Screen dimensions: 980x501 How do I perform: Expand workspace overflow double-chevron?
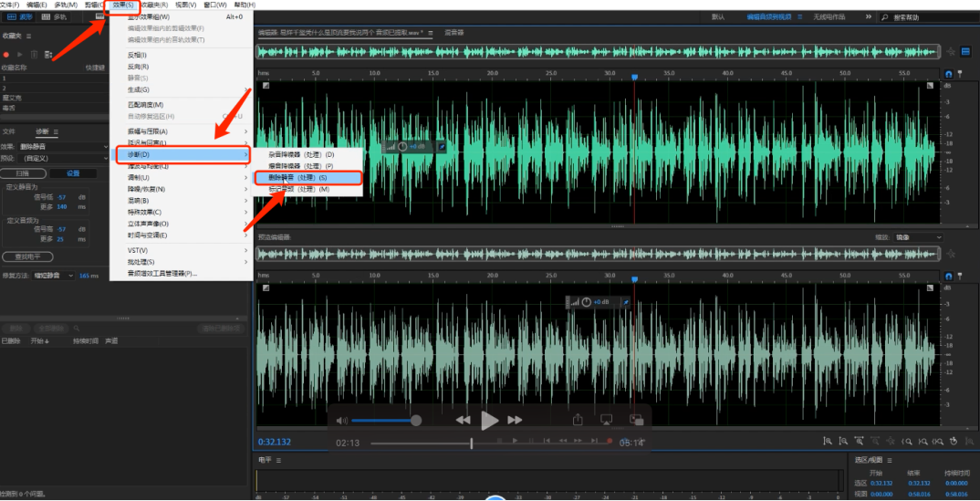(x=868, y=16)
